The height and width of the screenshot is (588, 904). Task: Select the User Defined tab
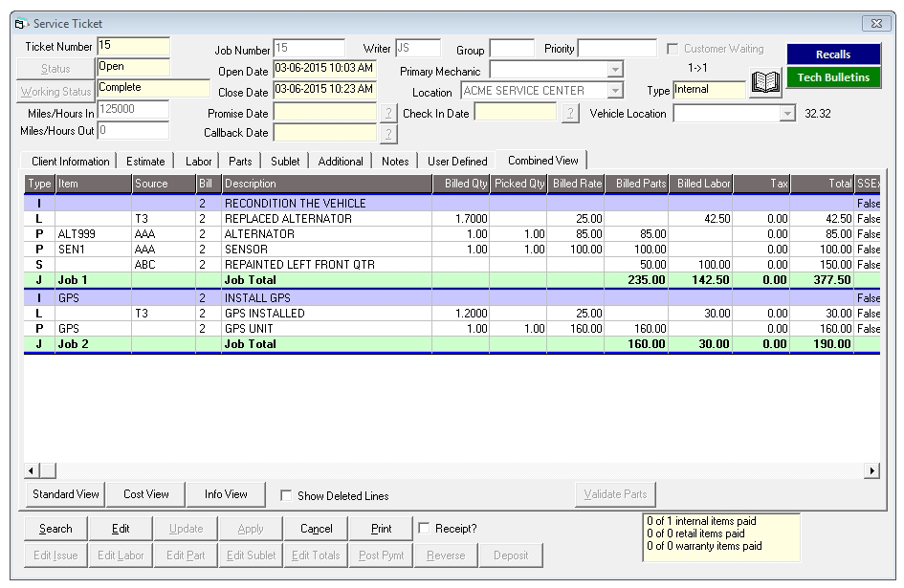coord(457,162)
